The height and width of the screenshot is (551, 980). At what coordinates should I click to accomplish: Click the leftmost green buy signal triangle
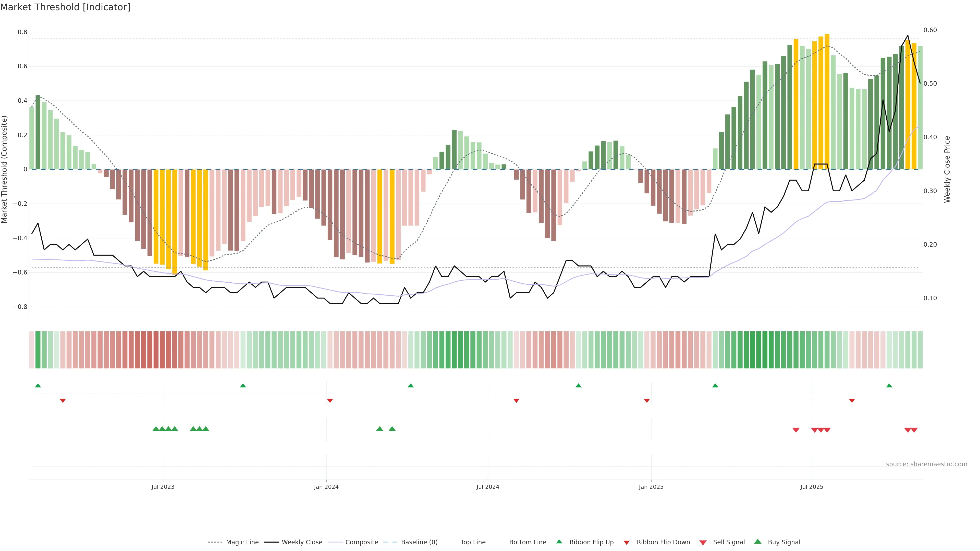tap(156, 429)
